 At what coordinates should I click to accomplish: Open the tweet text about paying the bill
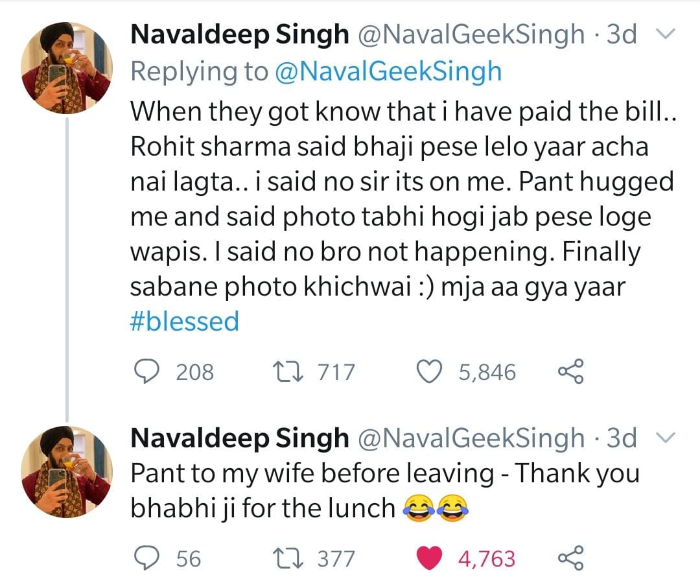(x=389, y=200)
